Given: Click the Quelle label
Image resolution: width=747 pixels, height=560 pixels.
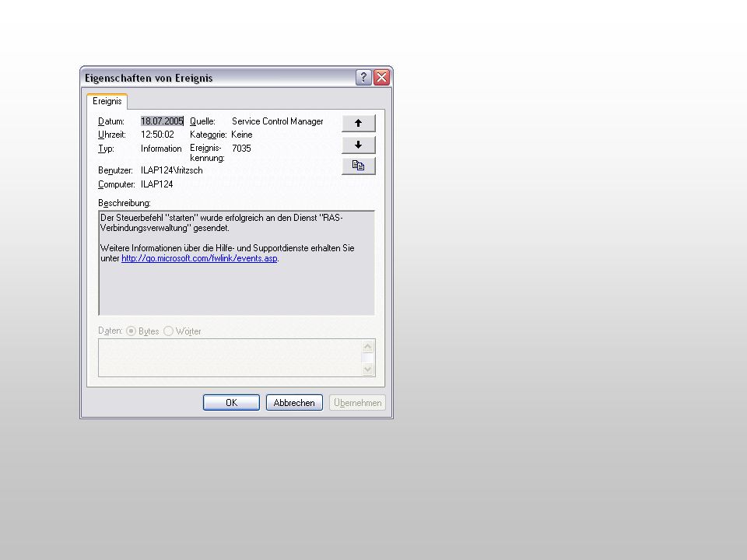Looking at the screenshot, I should pyautogui.click(x=202, y=121).
